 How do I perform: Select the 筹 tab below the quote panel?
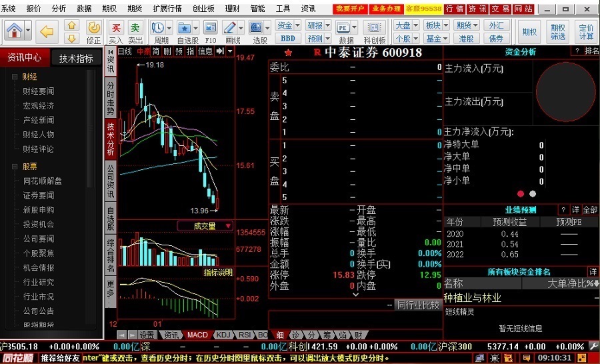(327, 335)
